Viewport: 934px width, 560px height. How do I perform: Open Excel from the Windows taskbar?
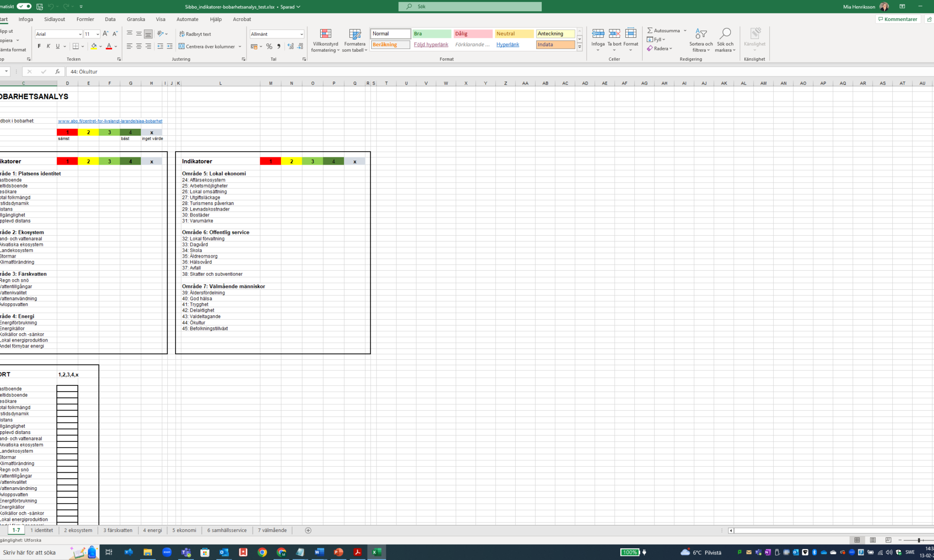(x=376, y=552)
